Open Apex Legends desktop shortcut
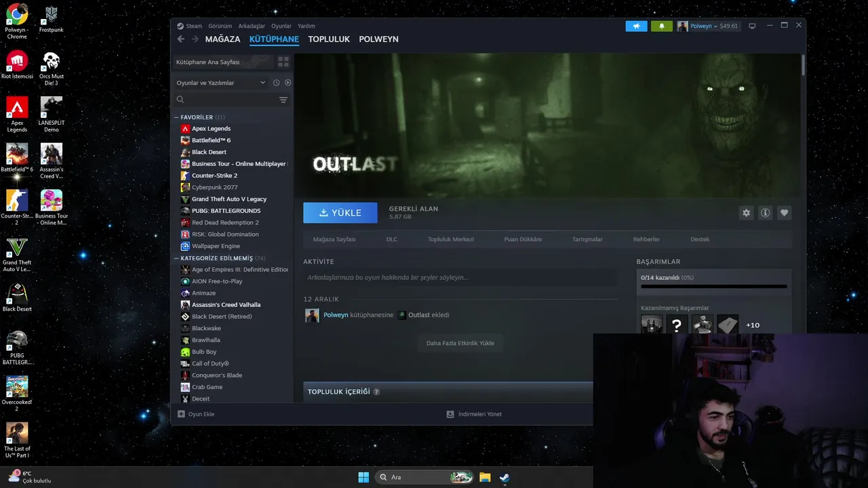Viewport: 868px width, 488px height. tap(17, 114)
